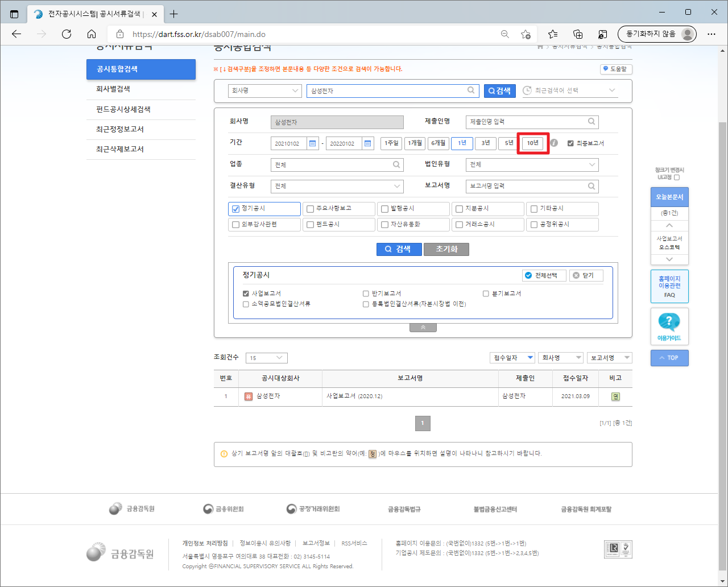This screenshot has width=728, height=587.
Task: Check the 주요사항보고 checkbox
Action: (x=310, y=209)
